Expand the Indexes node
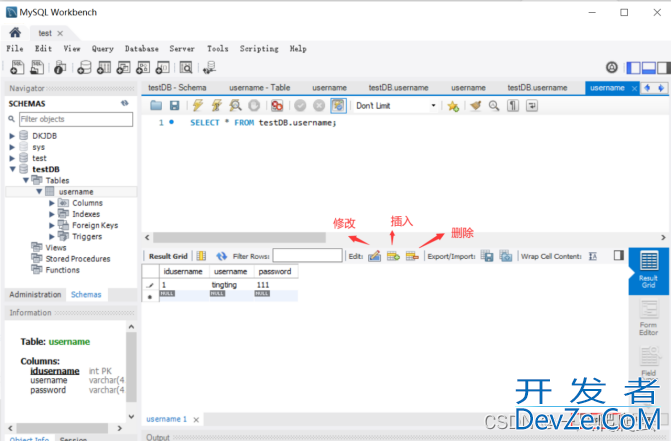The height and width of the screenshot is (441, 671). pyautogui.click(x=52, y=214)
